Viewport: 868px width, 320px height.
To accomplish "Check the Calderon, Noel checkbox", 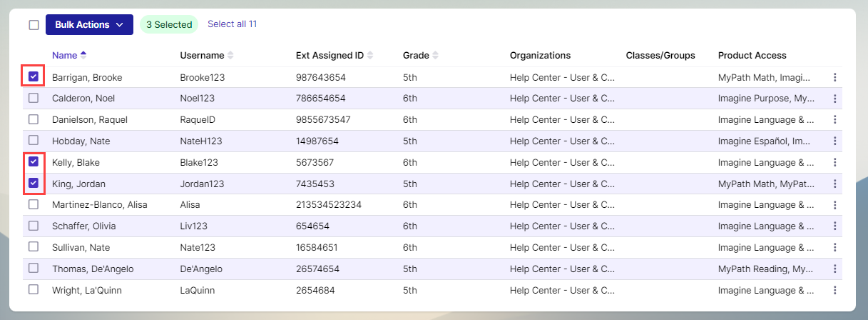I will (34, 98).
